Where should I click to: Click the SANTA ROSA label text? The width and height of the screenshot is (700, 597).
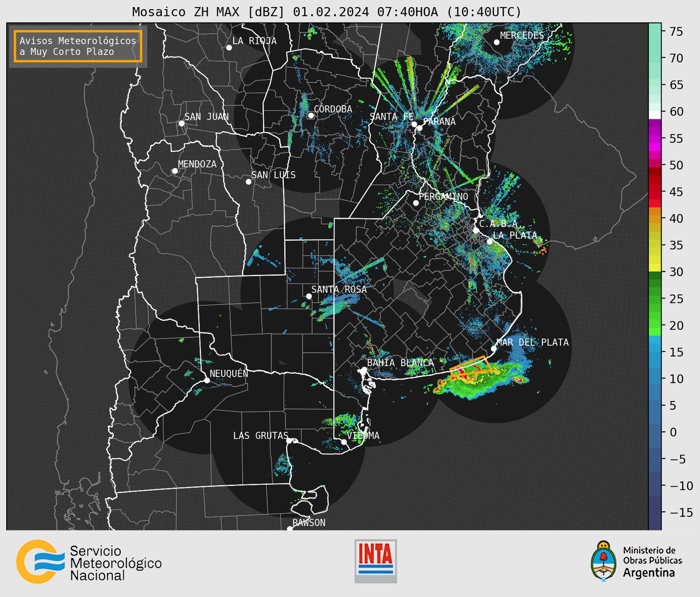tap(339, 289)
